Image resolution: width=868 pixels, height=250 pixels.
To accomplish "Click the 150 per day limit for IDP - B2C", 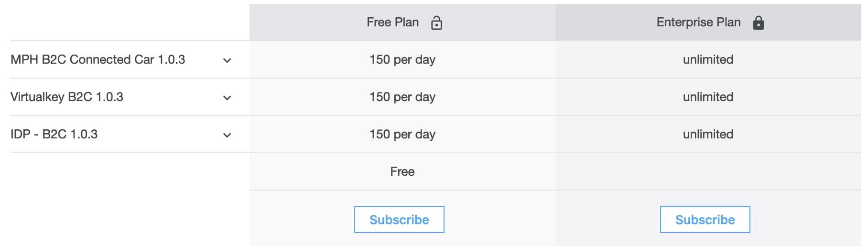I will (x=402, y=134).
